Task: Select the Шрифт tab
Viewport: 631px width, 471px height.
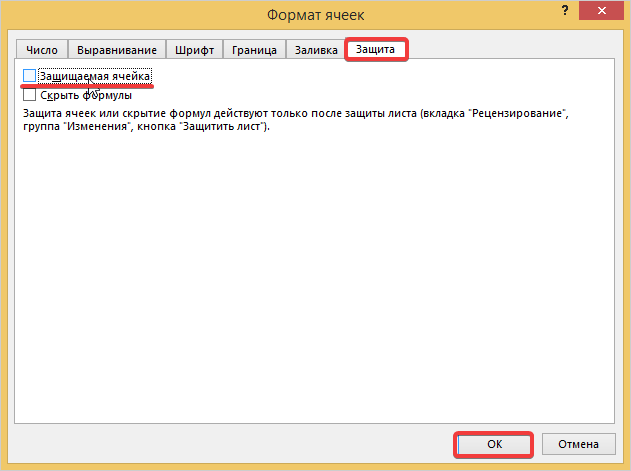Action: 194,49
